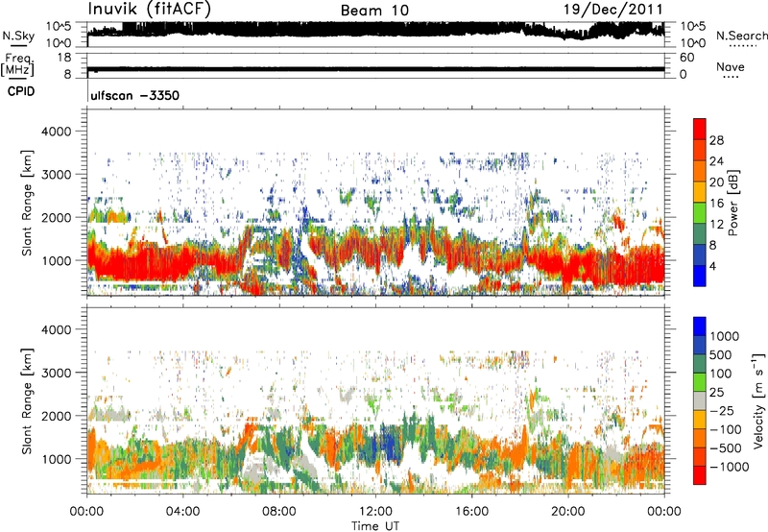768x532 pixels.
Task: Click the "500" velocity colorbar label
Action: point(721,354)
